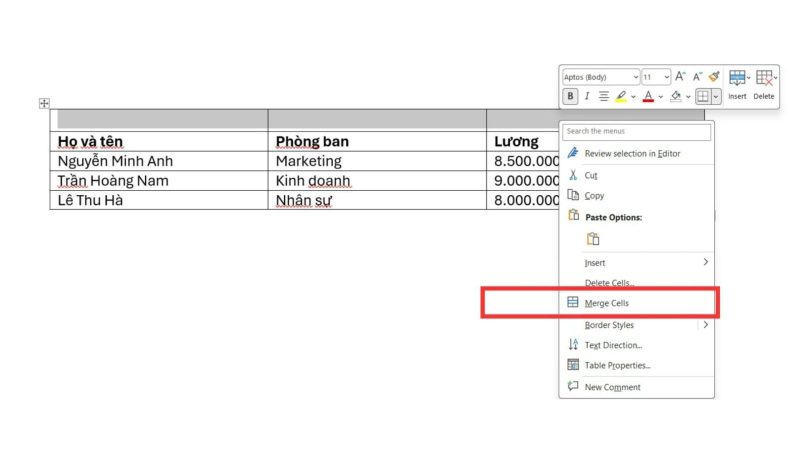Open the font color dropdown arrow

pyautogui.click(x=661, y=96)
